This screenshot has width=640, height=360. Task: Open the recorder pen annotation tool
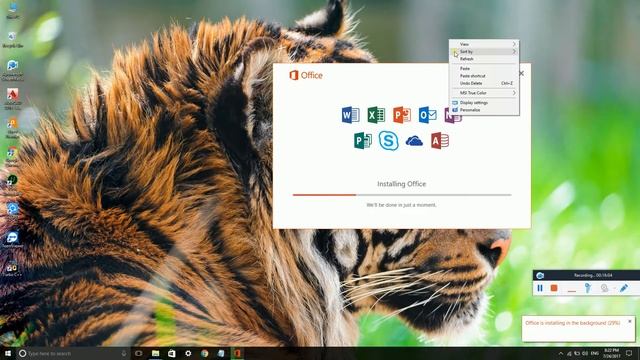point(624,288)
